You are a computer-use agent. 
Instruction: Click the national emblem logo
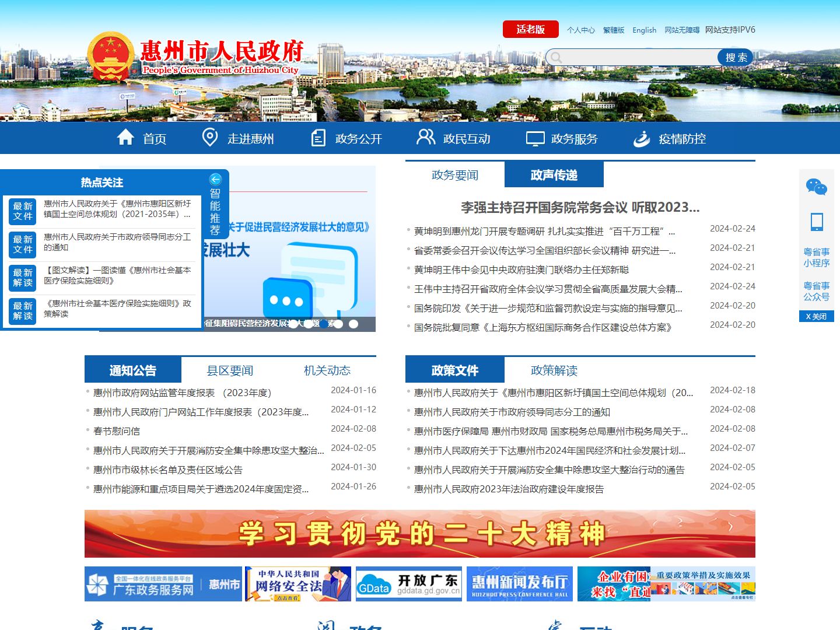pyautogui.click(x=110, y=57)
